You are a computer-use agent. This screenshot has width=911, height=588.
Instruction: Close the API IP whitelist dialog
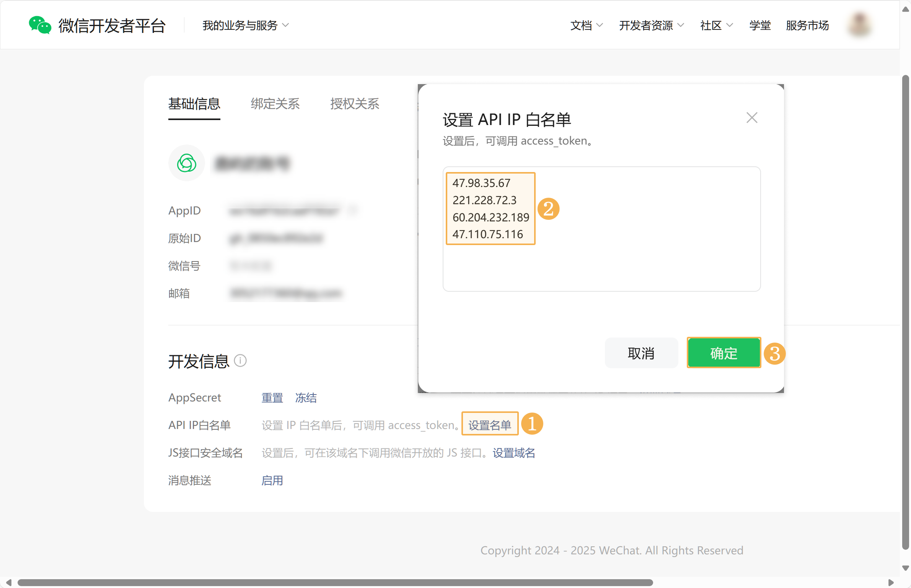coord(751,118)
